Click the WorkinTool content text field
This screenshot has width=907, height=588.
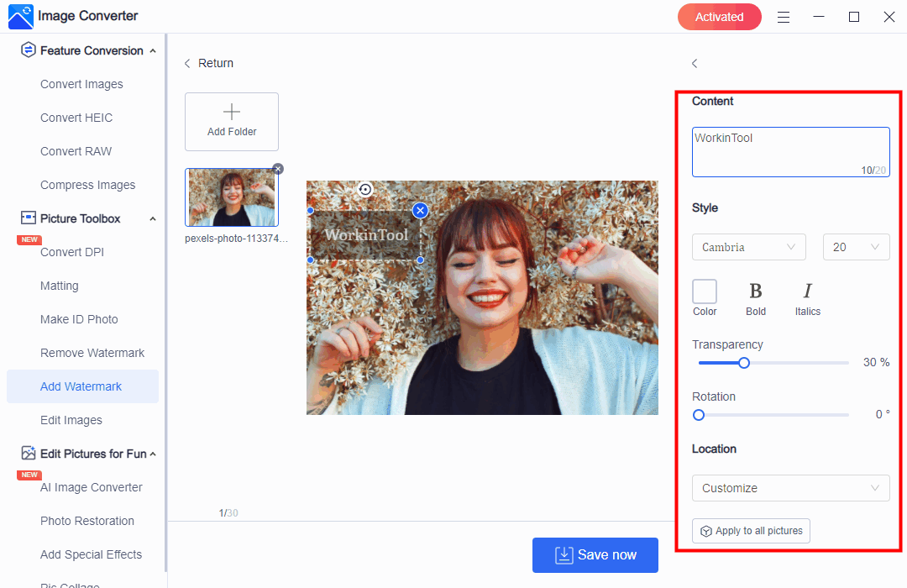[x=789, y=151]
